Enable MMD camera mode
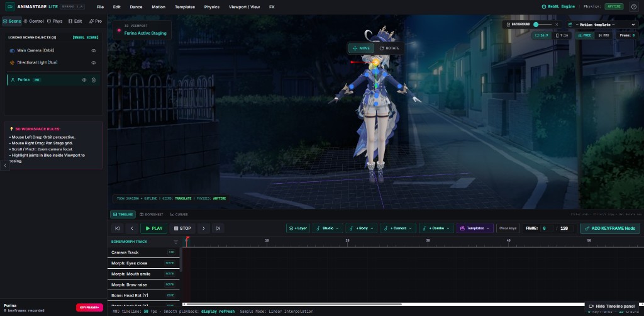644x316 pixels. point(603,36)
